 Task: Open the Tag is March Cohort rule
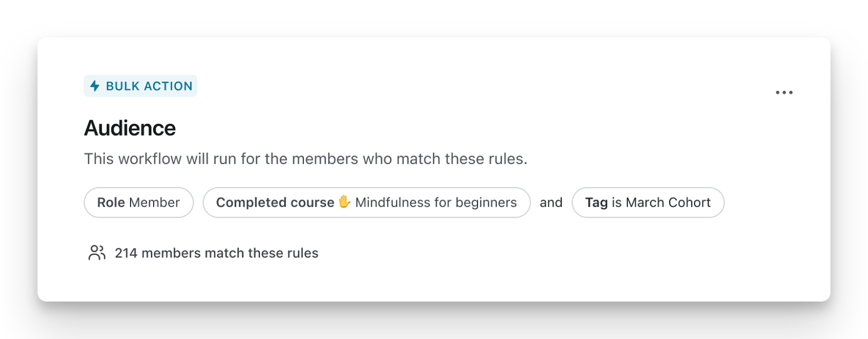tap(648, 202)
